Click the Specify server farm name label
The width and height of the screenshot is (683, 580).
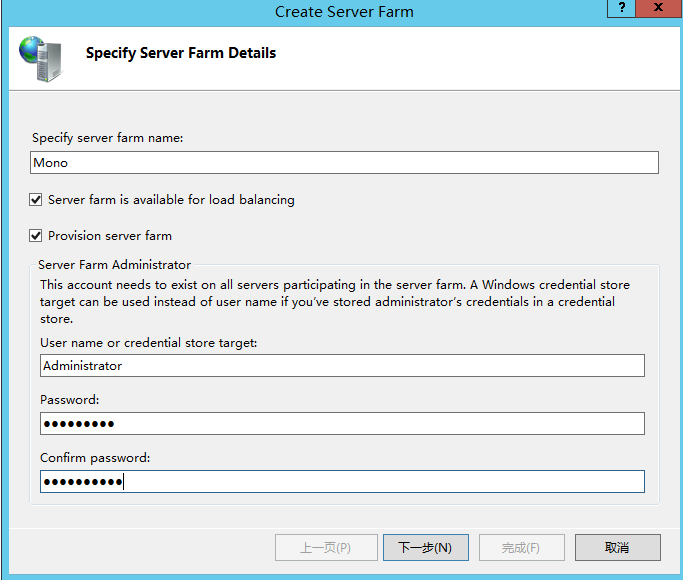[107, 138]
